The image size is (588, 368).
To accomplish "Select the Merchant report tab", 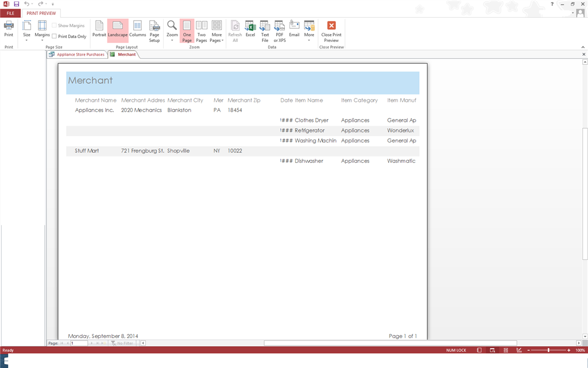I will point(123,55).
